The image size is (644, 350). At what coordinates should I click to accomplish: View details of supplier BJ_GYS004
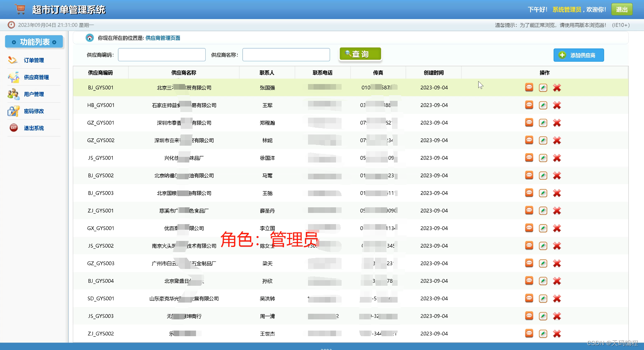point(529,281)
